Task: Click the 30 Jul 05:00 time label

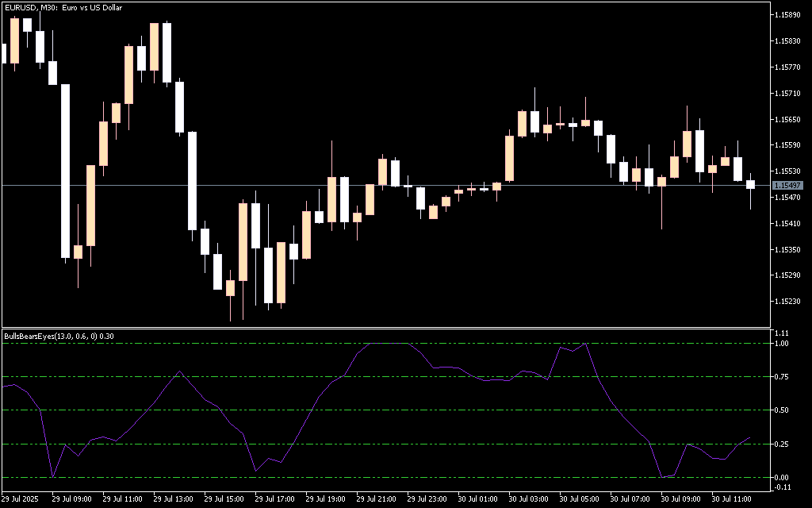Action: 580,500
